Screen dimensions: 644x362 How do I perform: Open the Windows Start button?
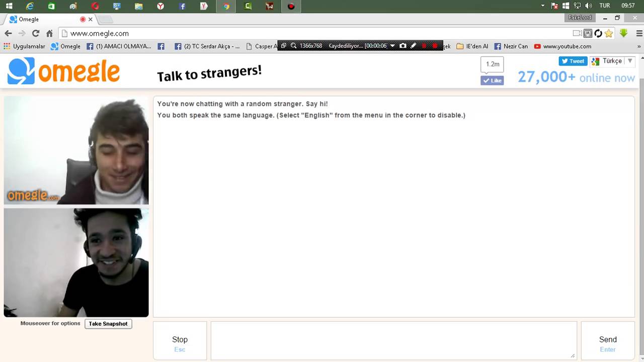click(x=9, y=6)
